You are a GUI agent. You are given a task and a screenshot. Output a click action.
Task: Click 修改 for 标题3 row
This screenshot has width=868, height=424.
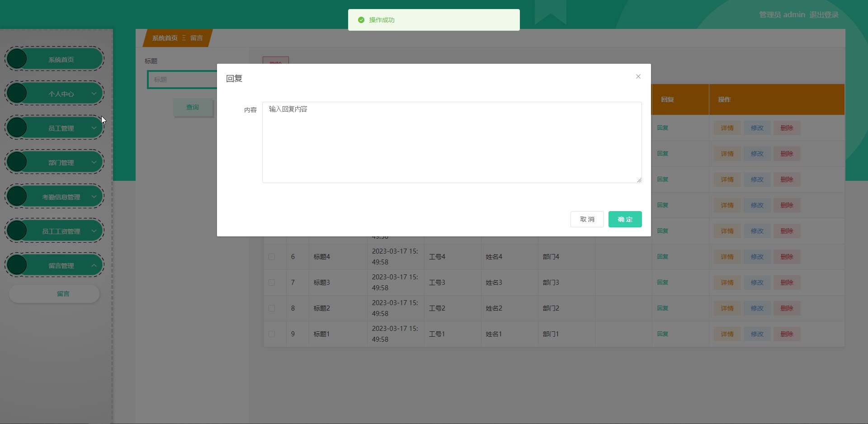[757, 283]
